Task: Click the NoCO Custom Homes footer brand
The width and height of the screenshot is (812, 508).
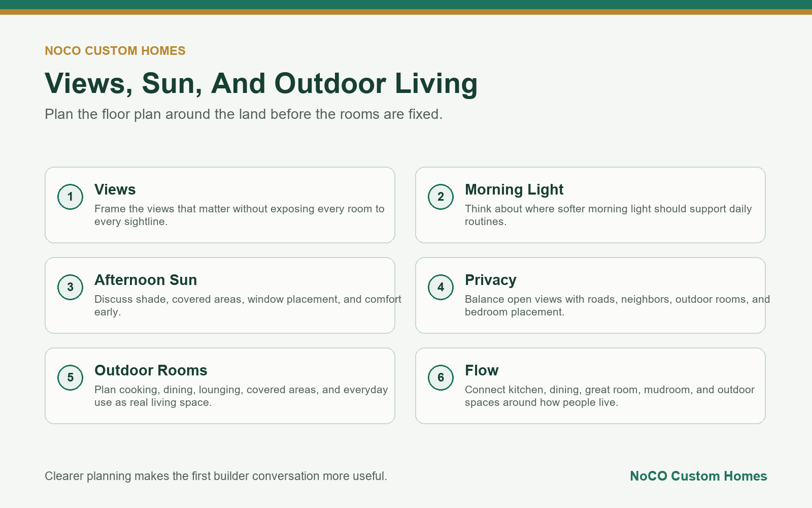Action: tap(698, 476)
